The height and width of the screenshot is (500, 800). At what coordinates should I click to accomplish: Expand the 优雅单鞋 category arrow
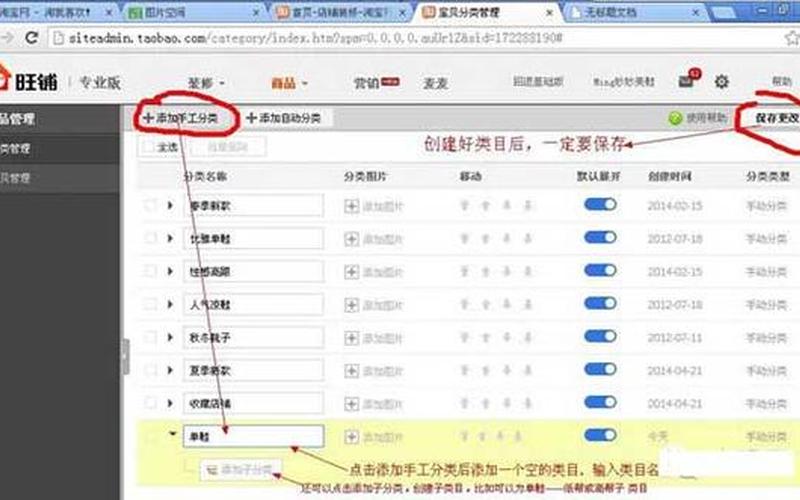(170, 238)
